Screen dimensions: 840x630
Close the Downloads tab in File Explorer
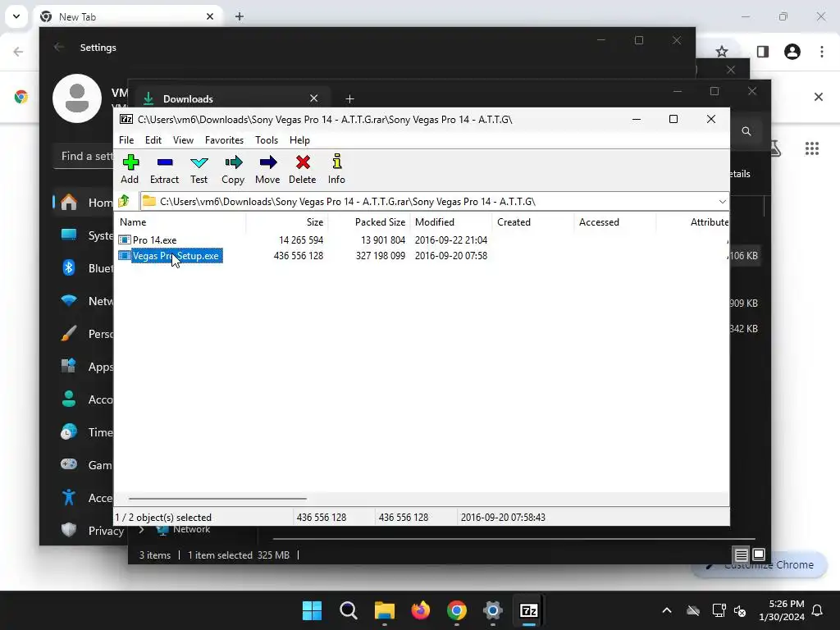314,98
